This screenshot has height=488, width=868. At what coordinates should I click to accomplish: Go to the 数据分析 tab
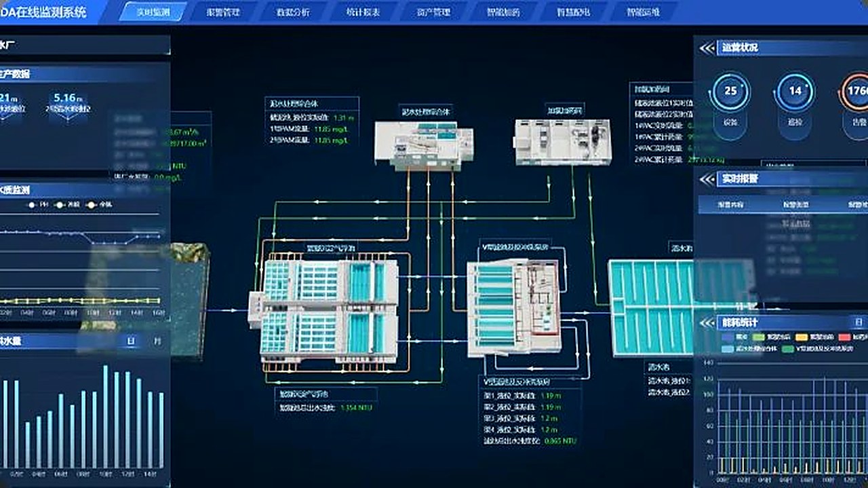(x=294, y=12)
